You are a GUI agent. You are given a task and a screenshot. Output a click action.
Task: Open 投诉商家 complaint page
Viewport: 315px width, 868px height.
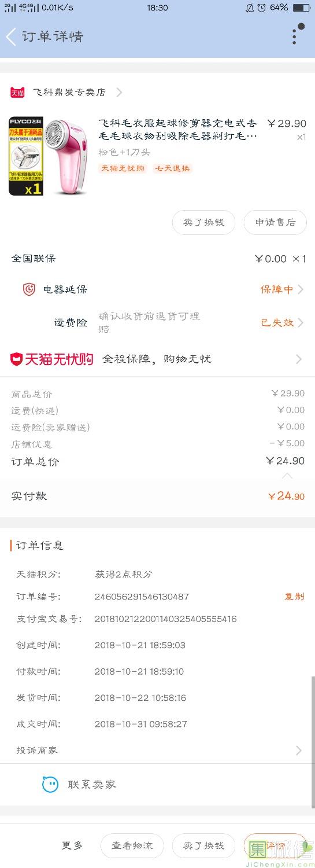click(x=157, y=751)
